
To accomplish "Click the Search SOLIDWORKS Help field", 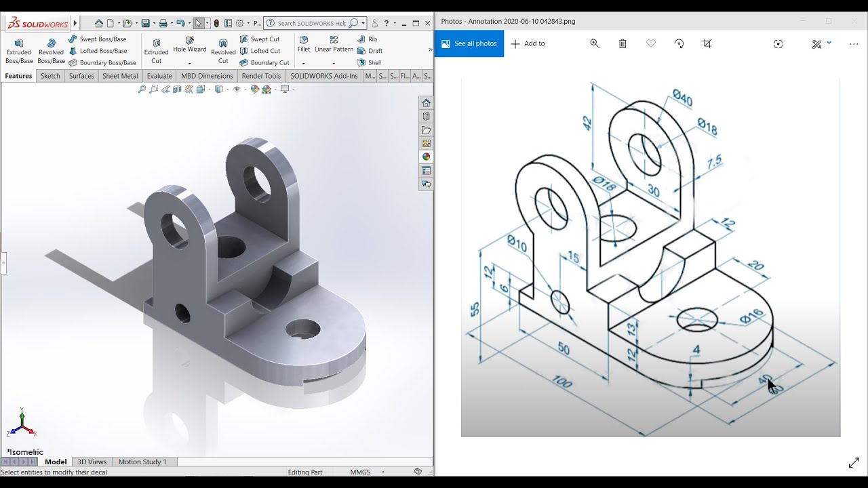I will (x=315, y=23).
